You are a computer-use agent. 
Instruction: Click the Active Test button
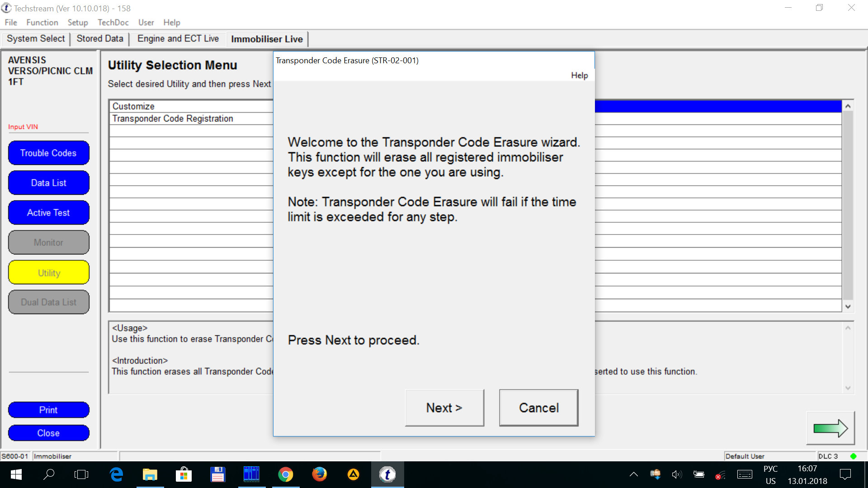coord(48,213)
